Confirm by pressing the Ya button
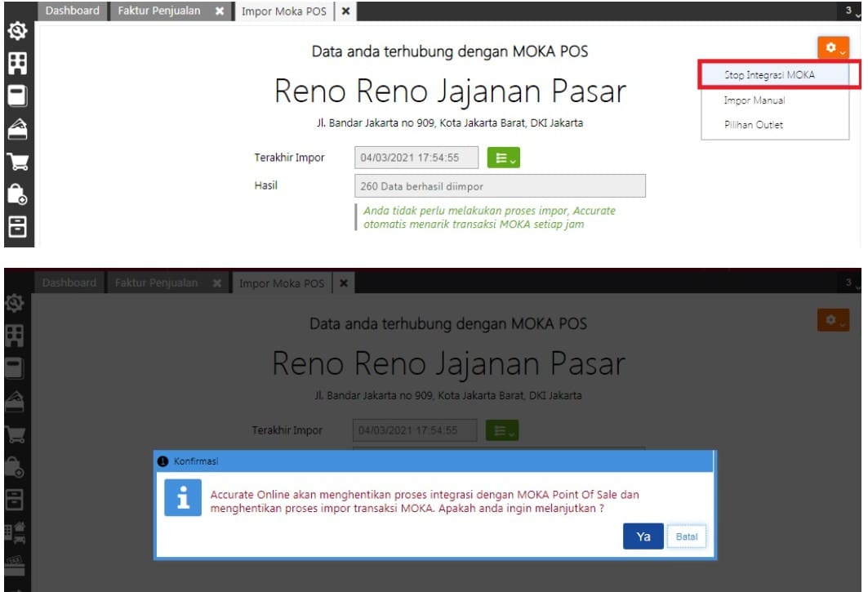 pos(643,536)
